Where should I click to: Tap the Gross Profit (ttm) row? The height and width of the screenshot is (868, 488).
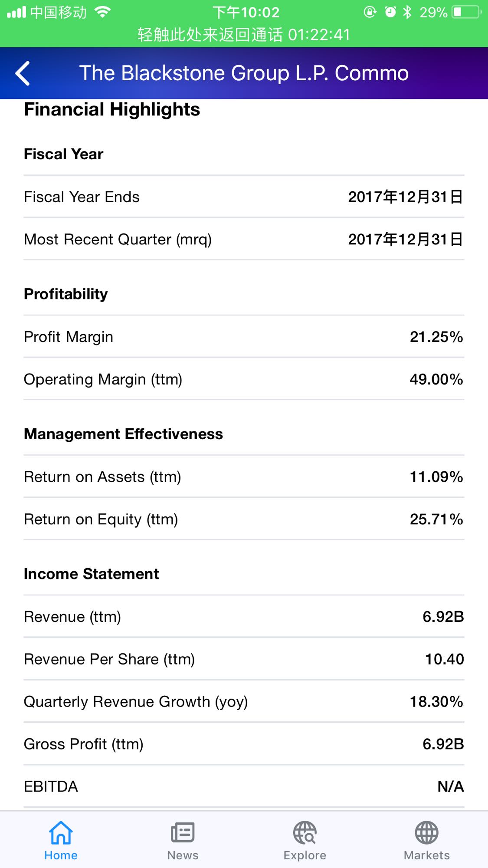(x=244, y=744)
